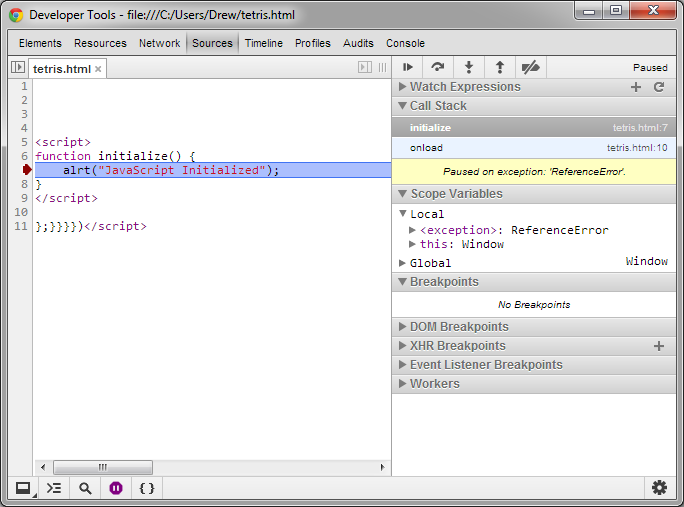Click the breakpoint marker on line 7
The width and height of the screenshot is (684, 507).
tap(27, 170)
